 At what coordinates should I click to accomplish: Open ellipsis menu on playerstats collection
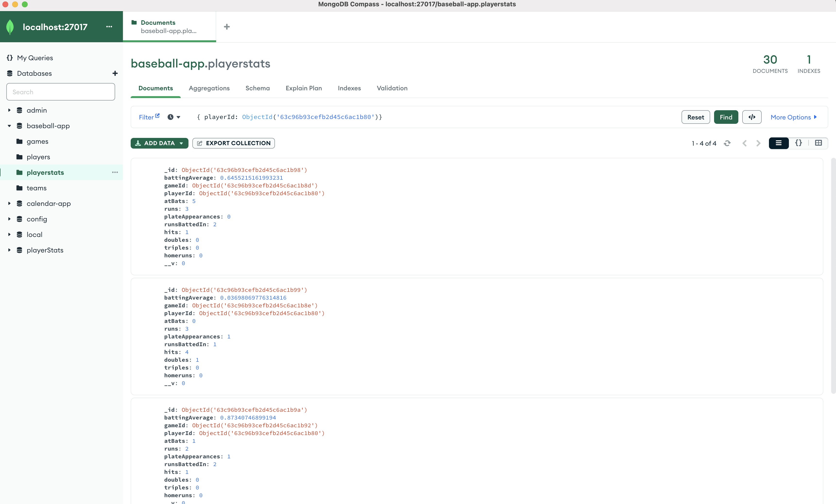click(x=115, y=172)
